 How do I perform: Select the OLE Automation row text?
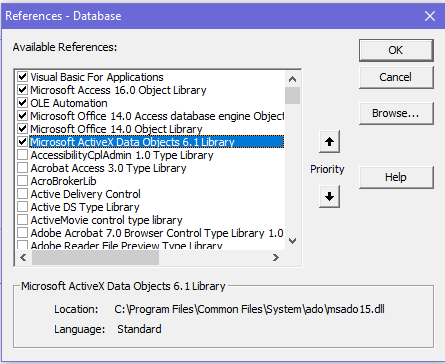pyautogui.click(x=69, y=103)
